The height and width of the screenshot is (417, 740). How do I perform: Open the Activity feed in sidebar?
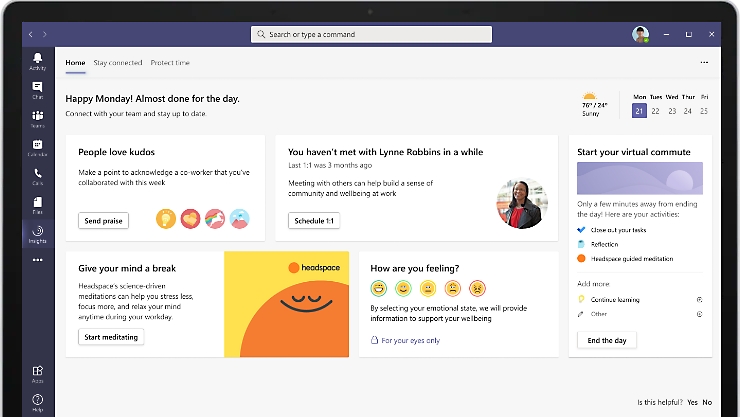[38, 61]
